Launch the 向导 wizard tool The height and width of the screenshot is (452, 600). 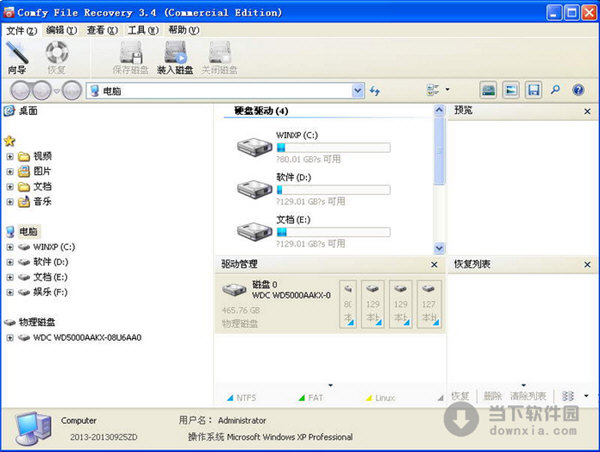[17, 58]
